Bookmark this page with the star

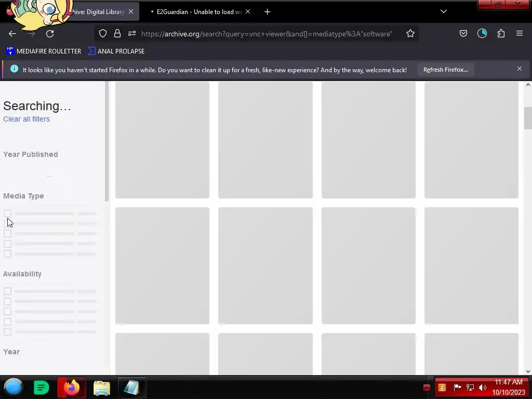pyautogui.click(x=410, y=33)
